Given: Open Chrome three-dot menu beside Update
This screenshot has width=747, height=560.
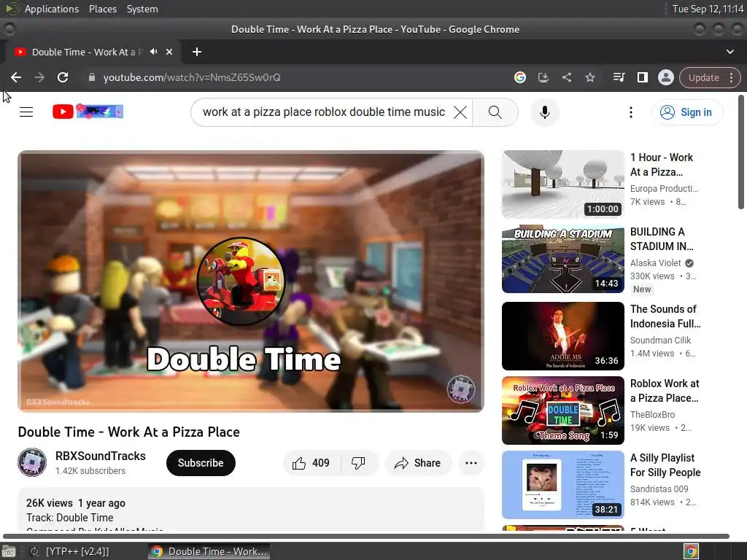Looking at the screenshot, I should [731, 77].
